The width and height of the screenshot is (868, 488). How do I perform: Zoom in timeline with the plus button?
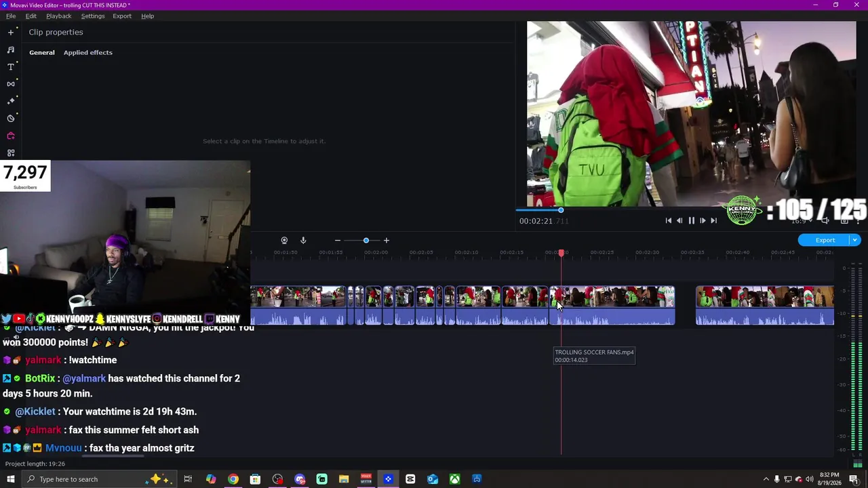point(387,240)
